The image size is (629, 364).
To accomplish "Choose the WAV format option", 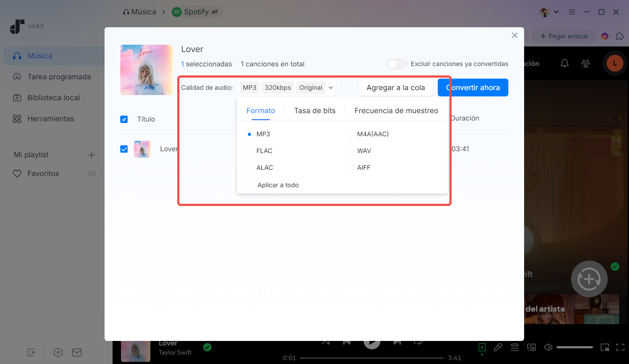I will [350, 151].
